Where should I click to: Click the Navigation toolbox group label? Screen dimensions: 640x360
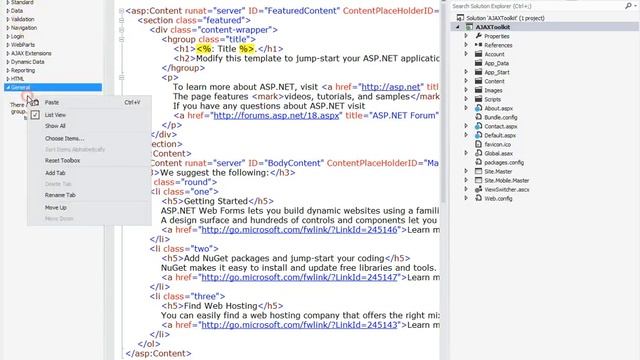pos(24,28)
